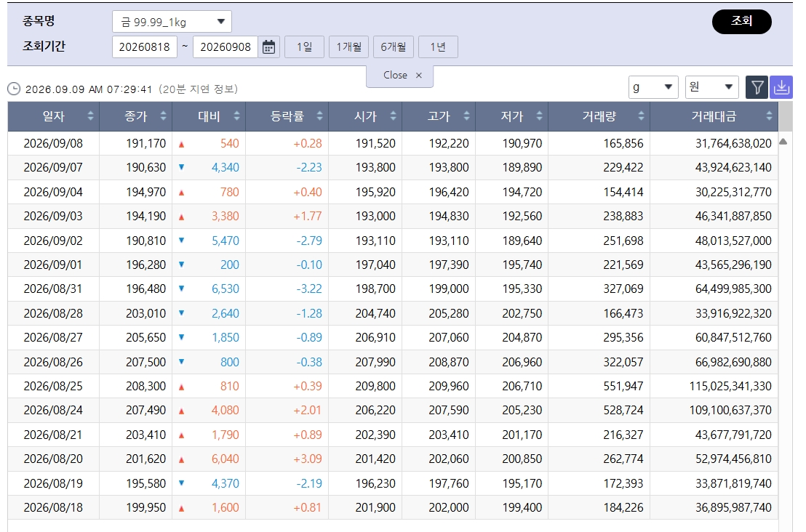Click trade amount 66,982,690,880
The width and height of the screenshot is (806, 532).
point(733,362)
